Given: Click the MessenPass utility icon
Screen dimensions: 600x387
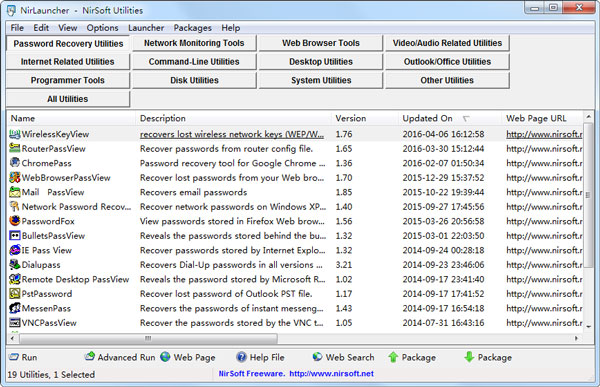Looking at the screenshot, I should tap(15, 308).
